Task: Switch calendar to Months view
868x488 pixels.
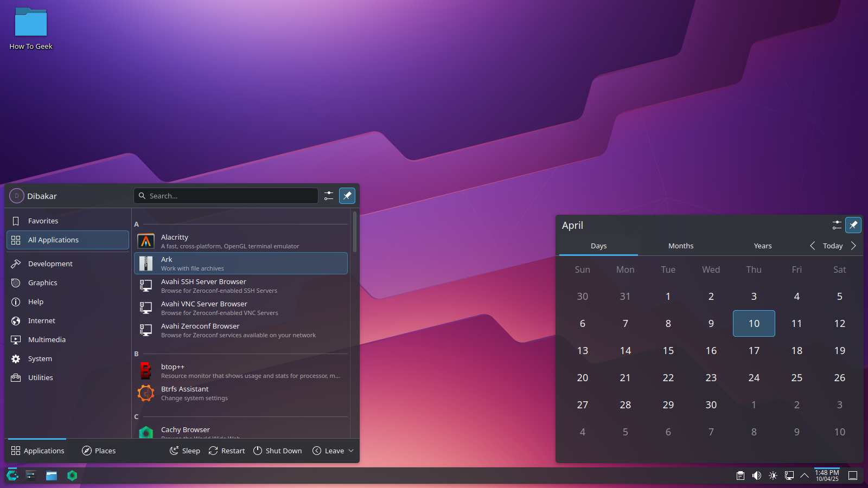Action: 681,246
